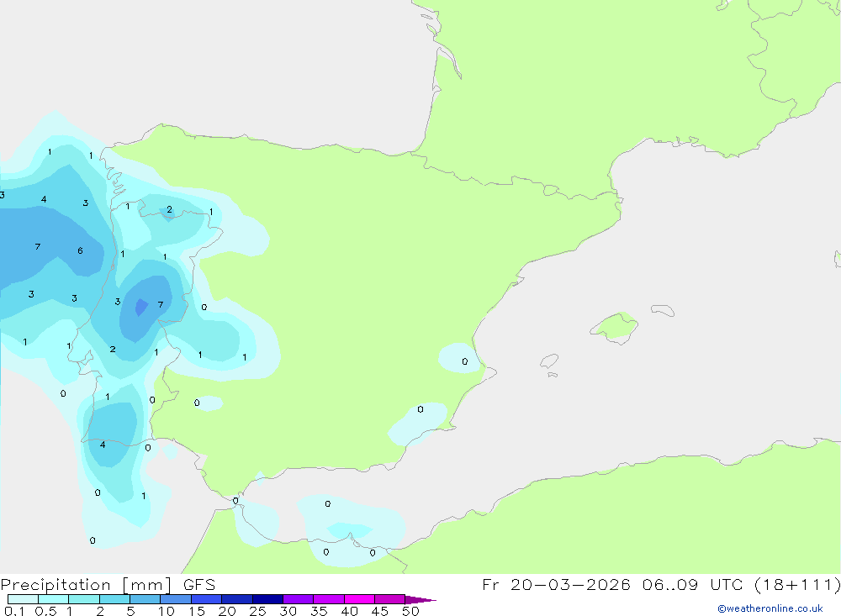Click the legend label '45'
841x616 pixels.
[380, 611]
